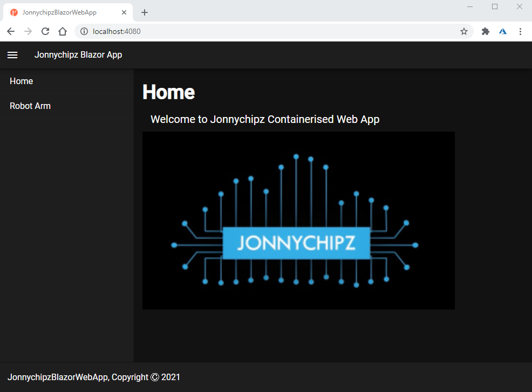Go forward in browser history
The height and width of the screenshot is (392, 532).
[x=28, y=31]
